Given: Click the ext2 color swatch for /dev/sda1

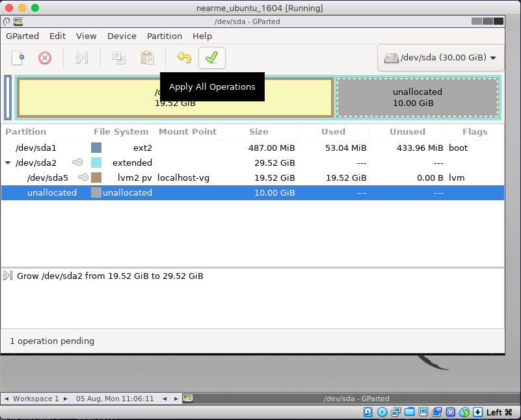Looking at the screenshot, I should point(96,148).
